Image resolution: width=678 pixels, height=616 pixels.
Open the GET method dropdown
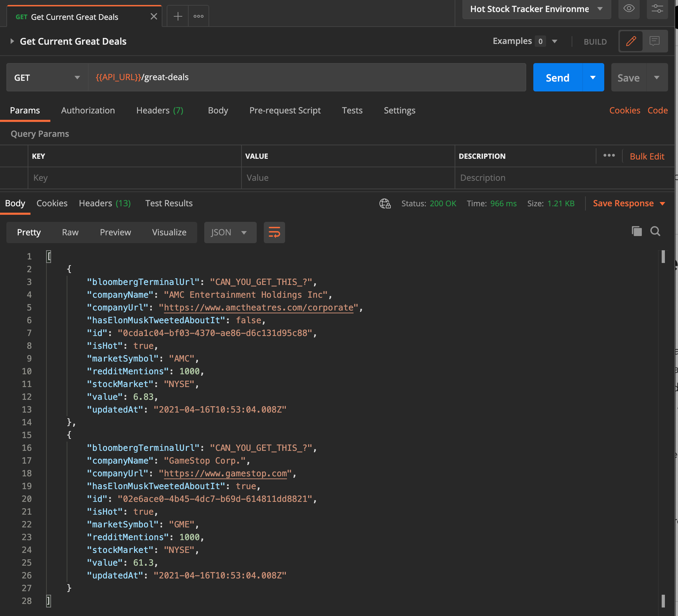(47, 78)
